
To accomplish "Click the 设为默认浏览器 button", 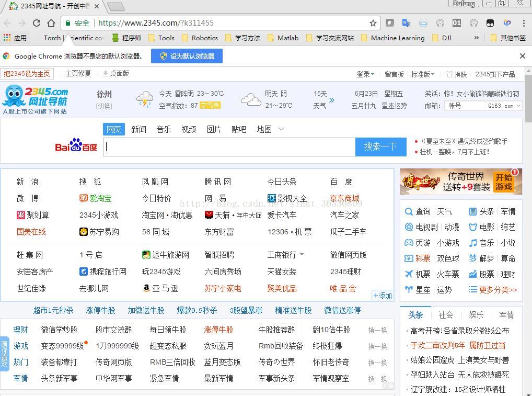I will 187,56.
